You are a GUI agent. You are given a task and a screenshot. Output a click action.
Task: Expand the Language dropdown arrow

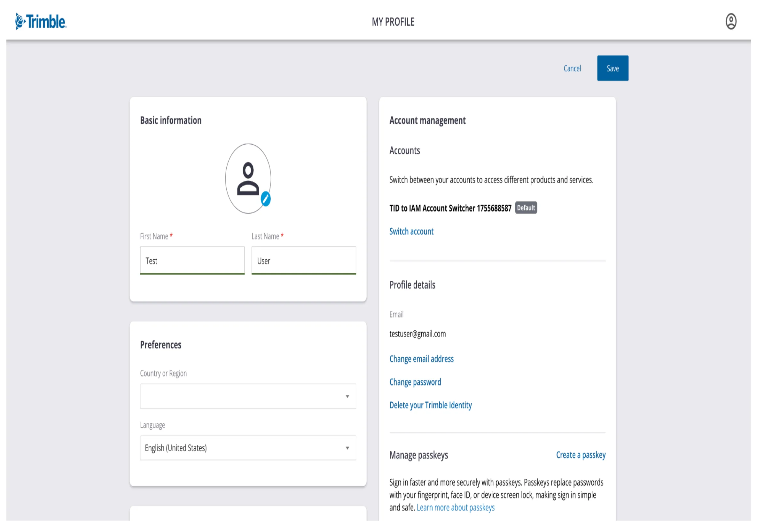pyautogui.click(x=347, y=448)
